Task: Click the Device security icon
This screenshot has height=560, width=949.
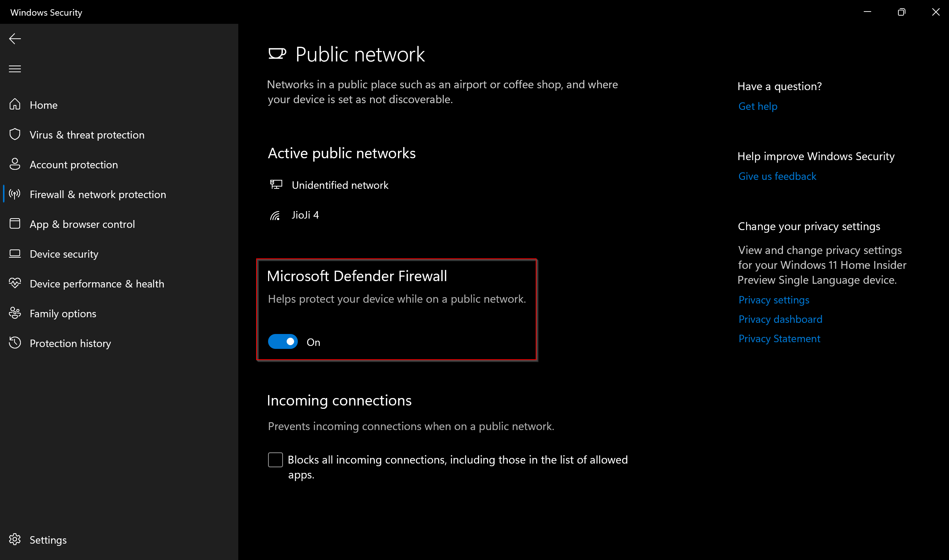Action: [x=15, y=253]
